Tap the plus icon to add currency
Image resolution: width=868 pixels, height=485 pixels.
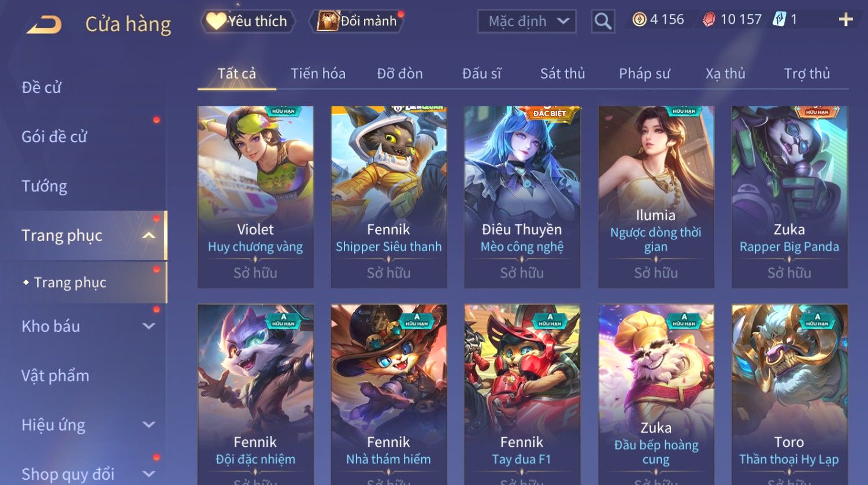pos(845,20)
